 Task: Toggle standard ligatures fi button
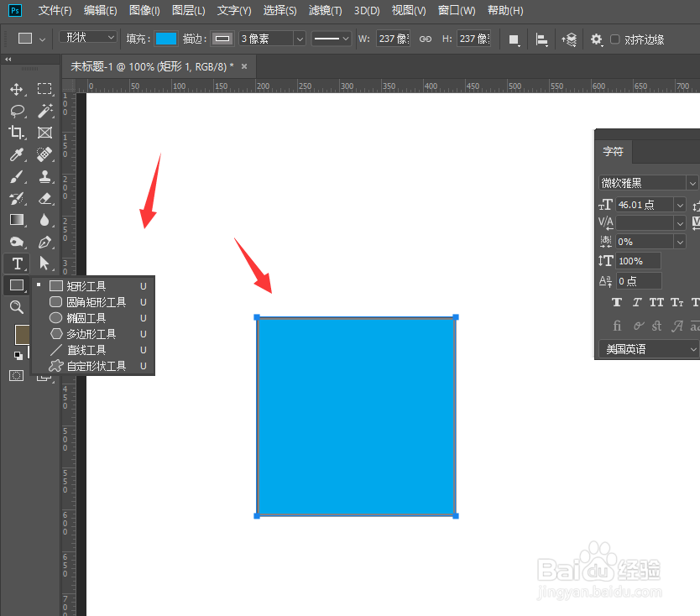[617, 326]
